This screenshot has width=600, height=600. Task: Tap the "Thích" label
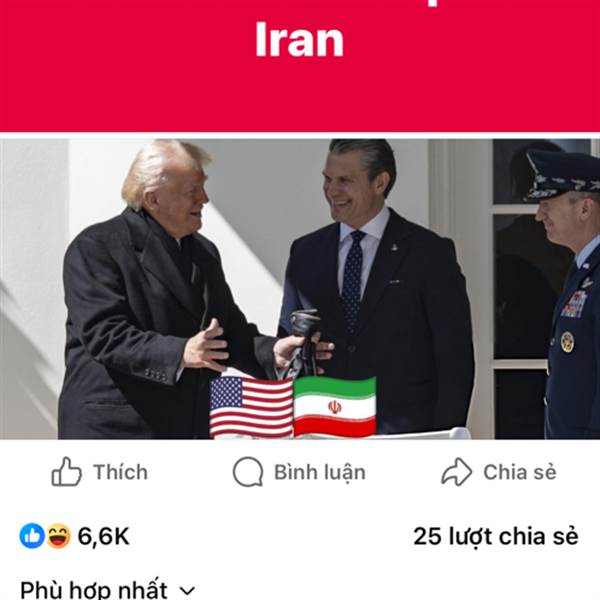pos(121,472)
